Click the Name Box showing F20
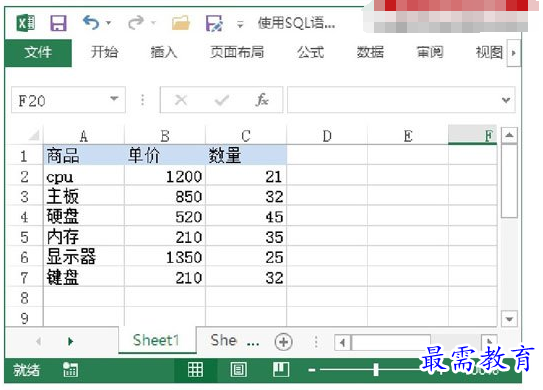The height and width of the screenshot is (390, 543). coord(68,100)
